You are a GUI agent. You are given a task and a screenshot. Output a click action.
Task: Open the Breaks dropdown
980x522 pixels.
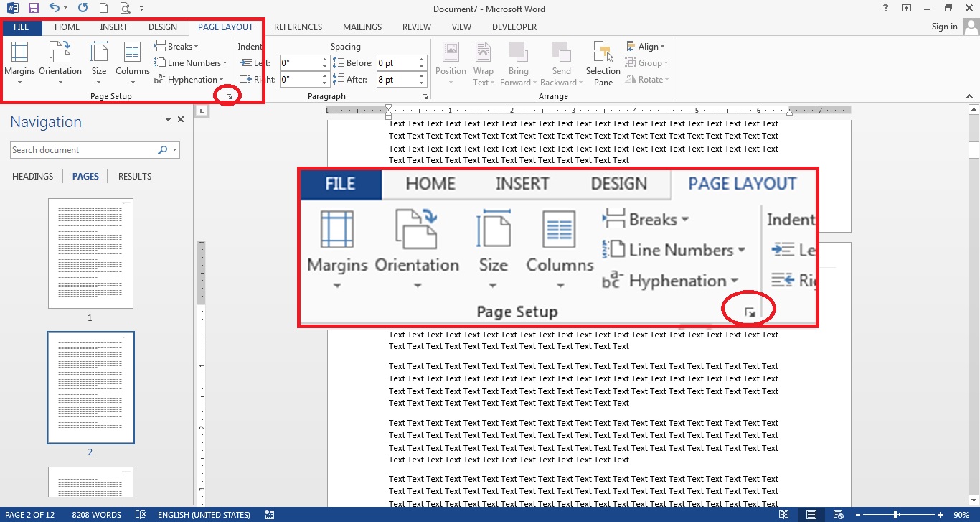coord(176,45)
